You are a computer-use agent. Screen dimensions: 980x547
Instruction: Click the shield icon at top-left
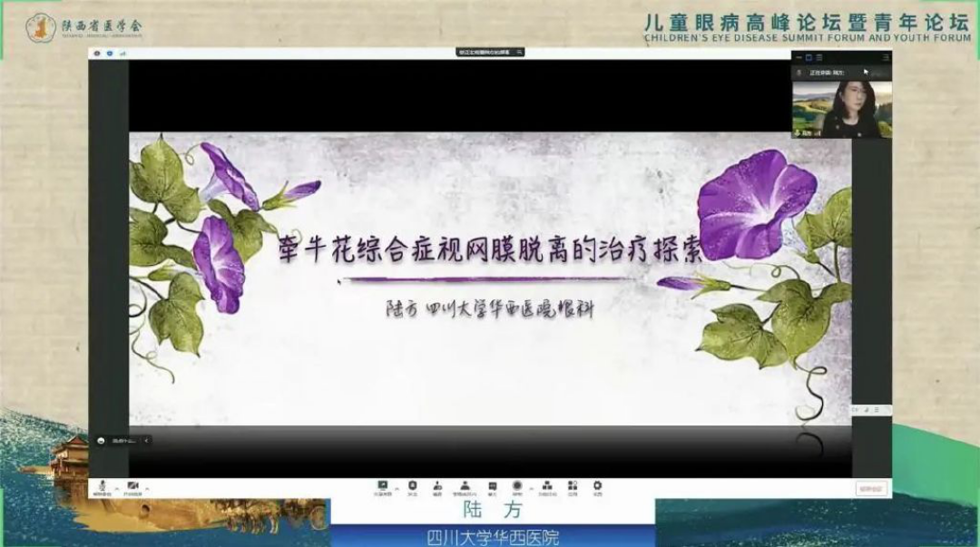pyautogui.click(x=109, y=54)
